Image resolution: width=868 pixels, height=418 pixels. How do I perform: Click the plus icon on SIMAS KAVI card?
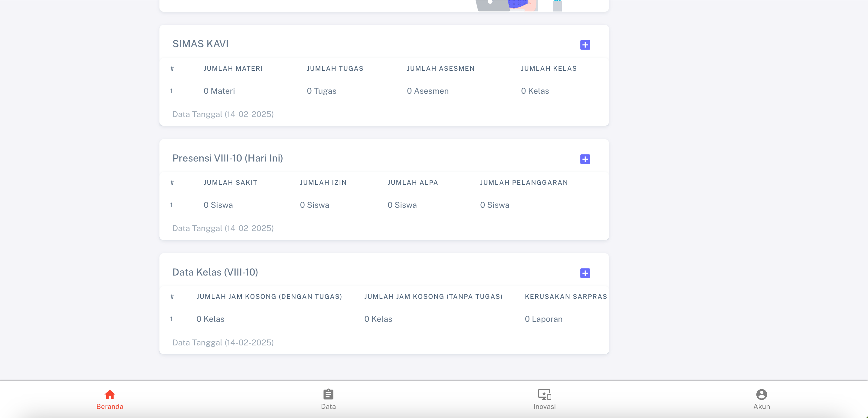pyautogui.click(x=585, y=45)
